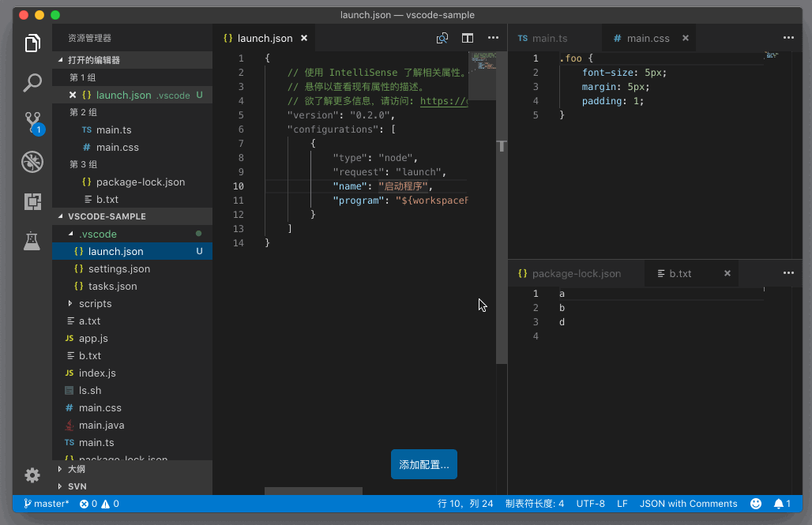Expand the scripts folder

click(x=95, y=303)
